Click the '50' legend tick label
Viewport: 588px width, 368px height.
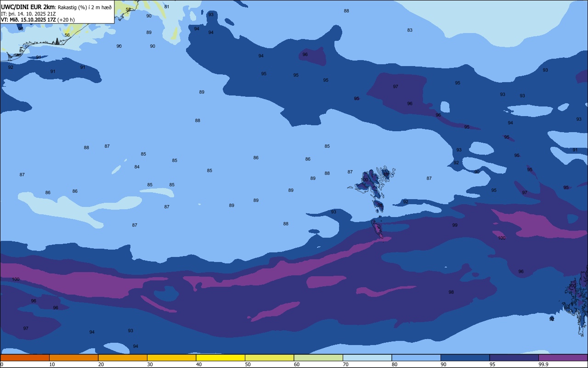point(248,364)
